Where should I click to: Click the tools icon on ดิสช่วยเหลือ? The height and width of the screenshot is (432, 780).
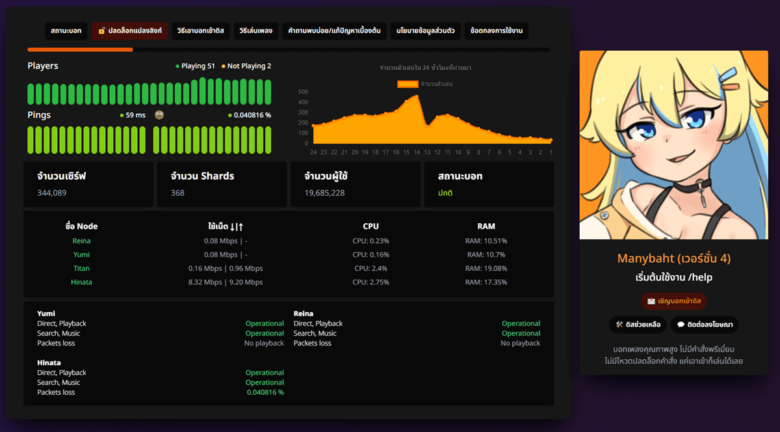pos(620,325)
